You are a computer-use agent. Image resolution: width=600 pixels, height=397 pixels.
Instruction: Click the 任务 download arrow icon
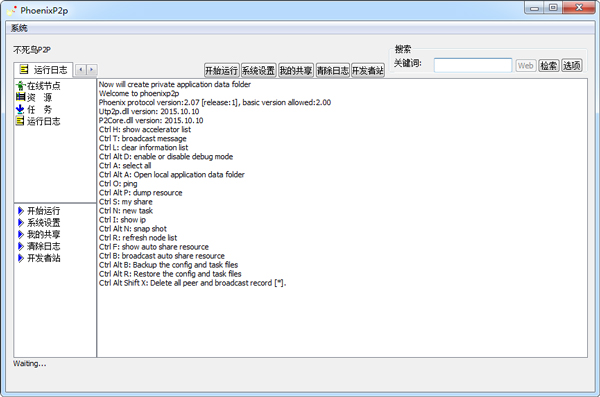pos(20,109)
